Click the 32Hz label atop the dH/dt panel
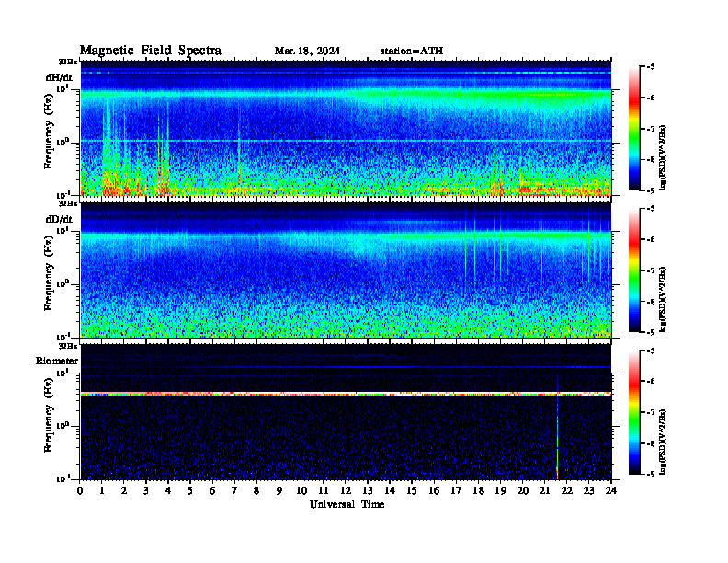 coord(68,62)
